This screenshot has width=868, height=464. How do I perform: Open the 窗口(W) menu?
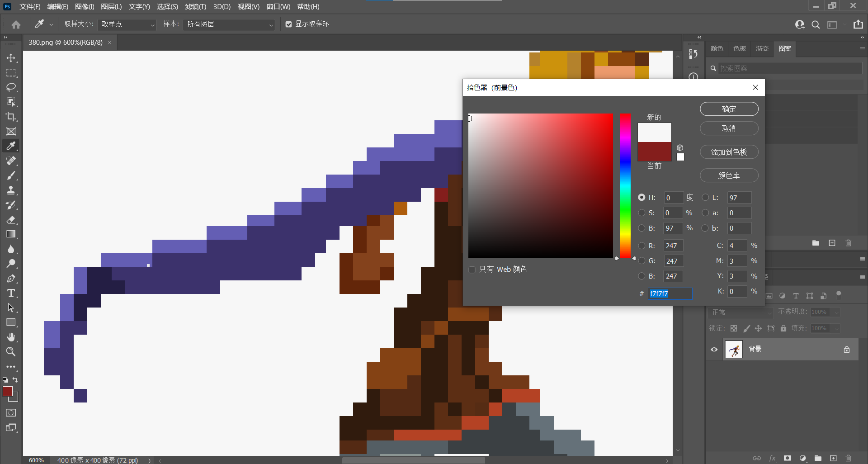pos(278,7)
